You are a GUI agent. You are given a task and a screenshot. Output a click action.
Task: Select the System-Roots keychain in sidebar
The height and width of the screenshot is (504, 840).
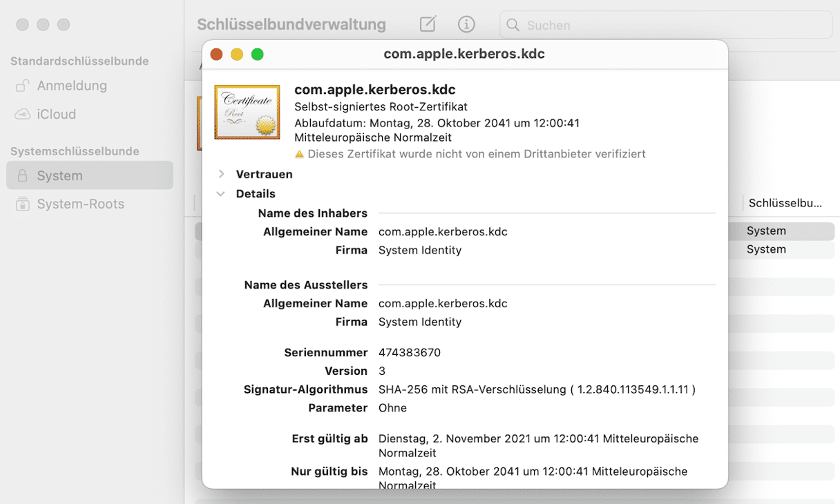[80, 204]
